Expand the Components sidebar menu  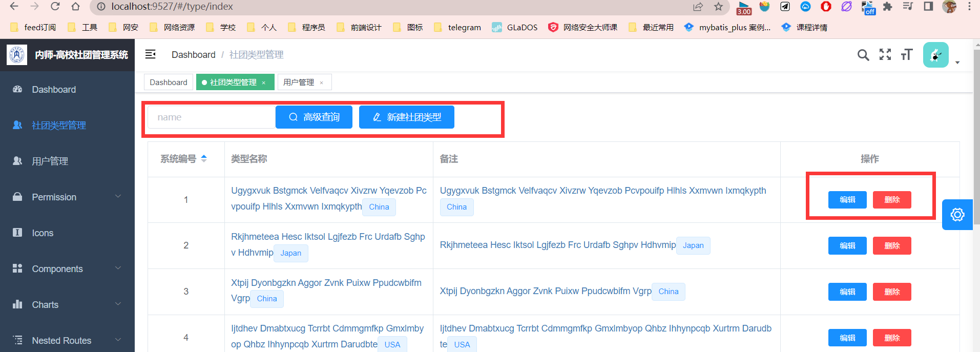pos(67,269)
